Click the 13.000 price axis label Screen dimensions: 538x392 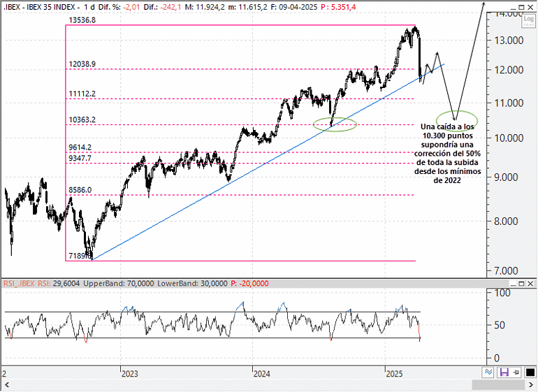[509, 41]
